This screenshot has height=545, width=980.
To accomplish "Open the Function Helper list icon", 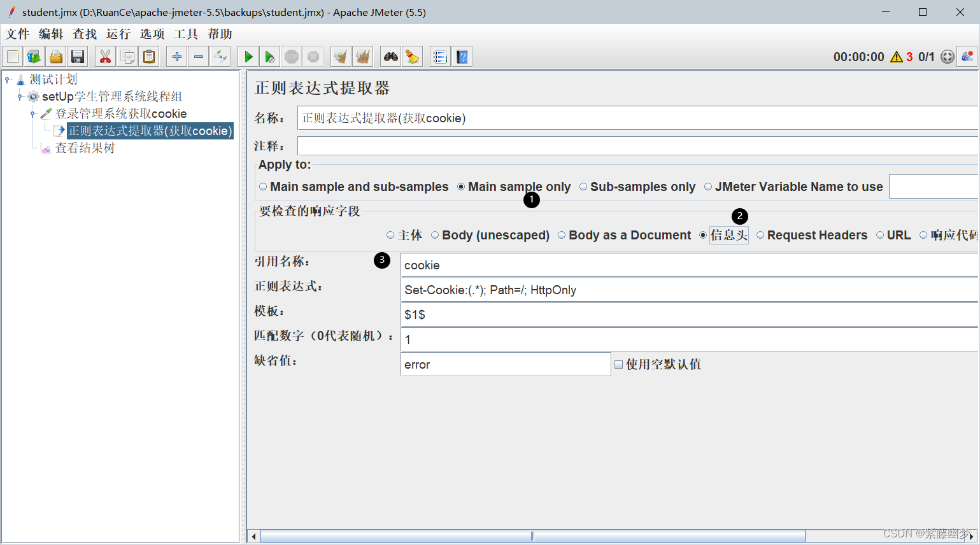I will (441, 57).
